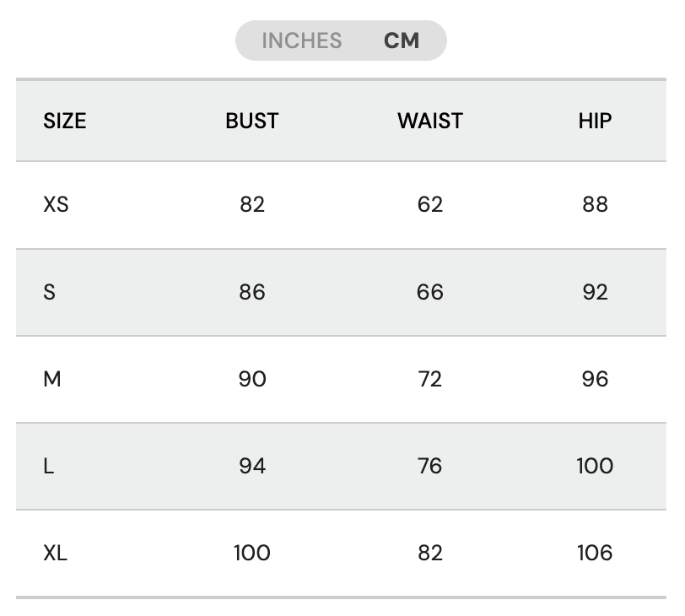
Task: Click the S waist value 66
Action: 429,292
